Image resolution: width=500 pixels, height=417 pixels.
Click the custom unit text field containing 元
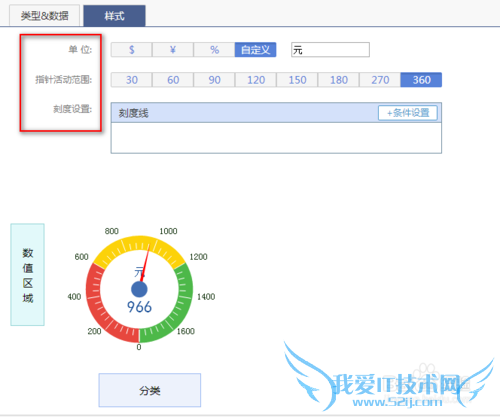tap(330, 50)
